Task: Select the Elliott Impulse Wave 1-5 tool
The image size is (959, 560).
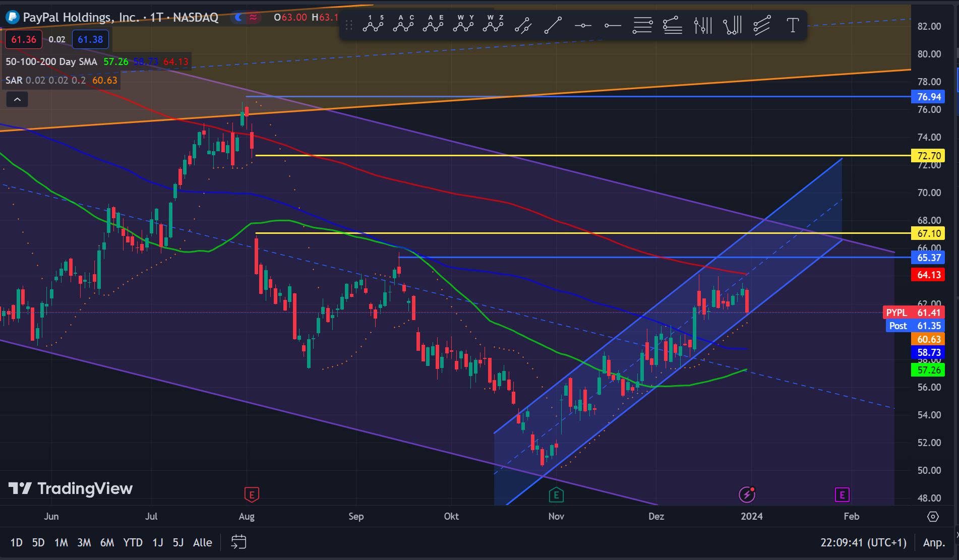Action: (373, 24)
